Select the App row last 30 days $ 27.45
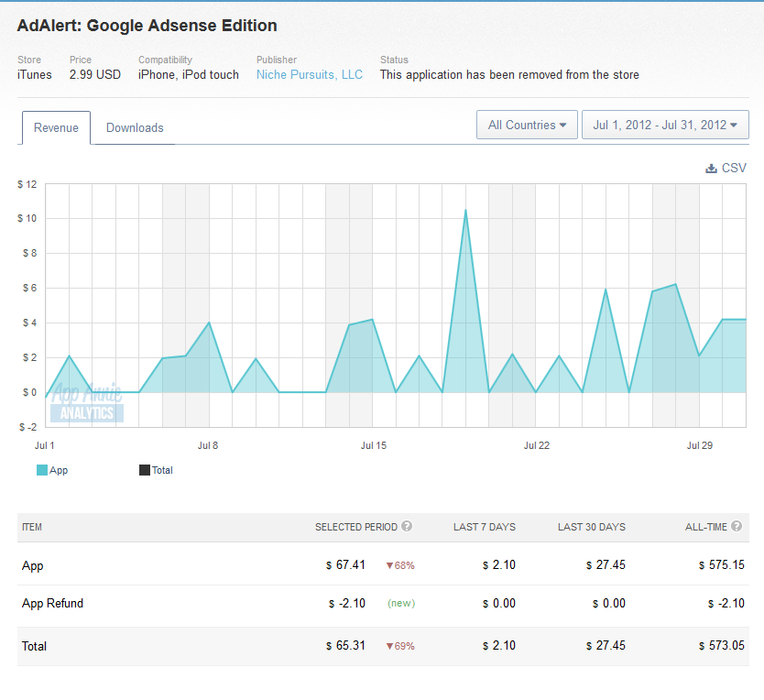This screenshot has width=764, height=700. pos(606,565)
